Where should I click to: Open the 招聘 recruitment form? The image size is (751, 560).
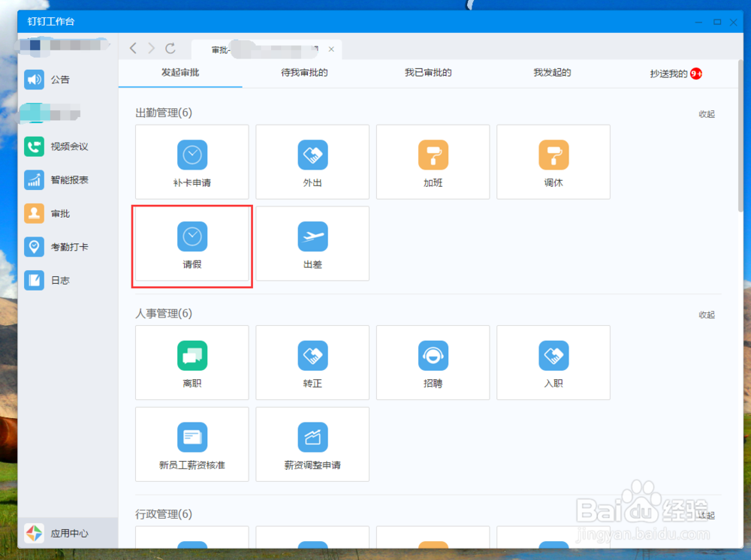tap(433, 363)
